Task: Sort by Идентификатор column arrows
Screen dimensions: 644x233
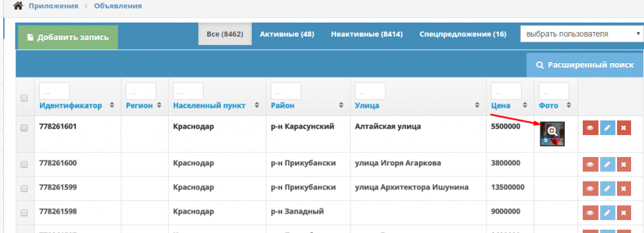Action: point(111,106)
